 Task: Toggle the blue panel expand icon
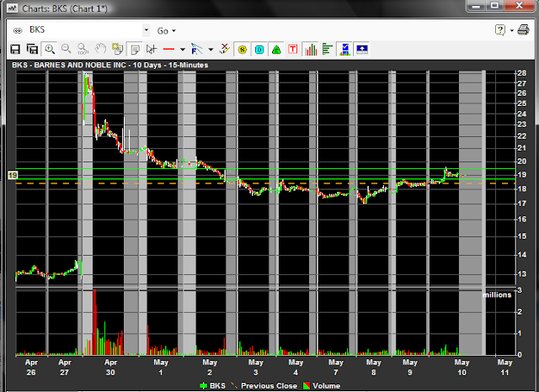tap(362, 50)
